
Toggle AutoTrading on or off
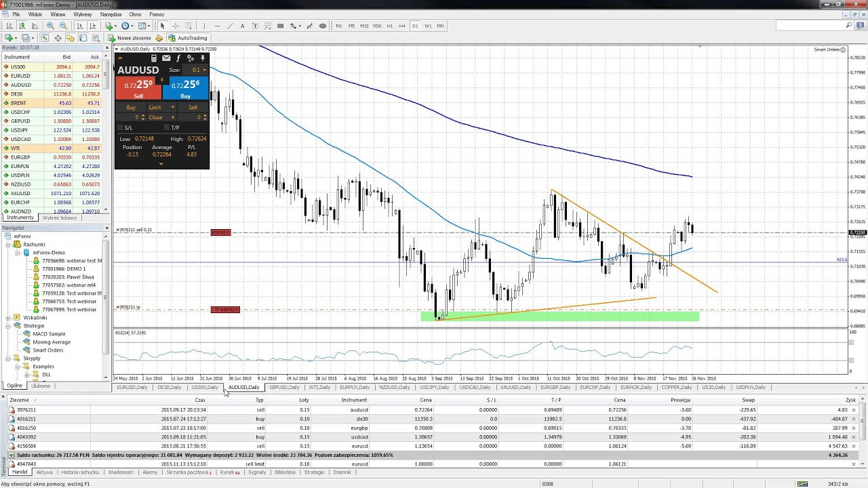click(x=188, y=38)
